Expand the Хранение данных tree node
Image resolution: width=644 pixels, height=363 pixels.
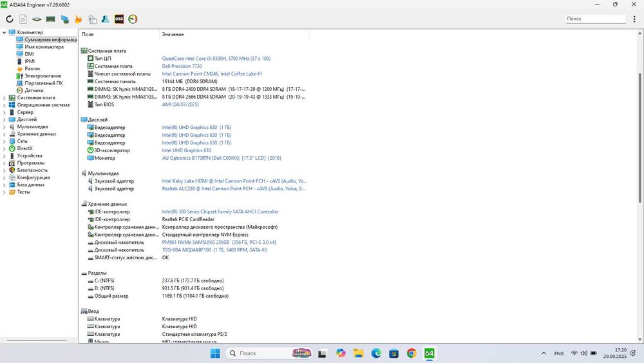pyautogui.click(x=4, y=134)
